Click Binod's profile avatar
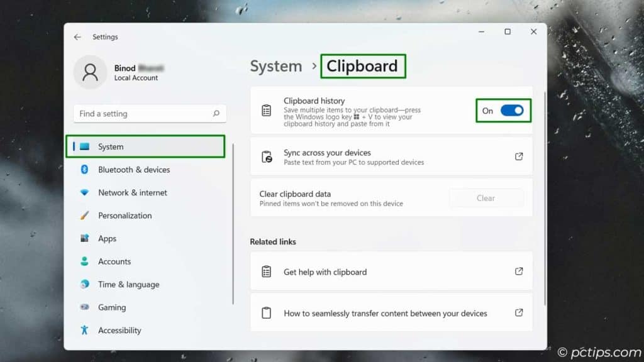644x362 pixels. pos(91,73)
